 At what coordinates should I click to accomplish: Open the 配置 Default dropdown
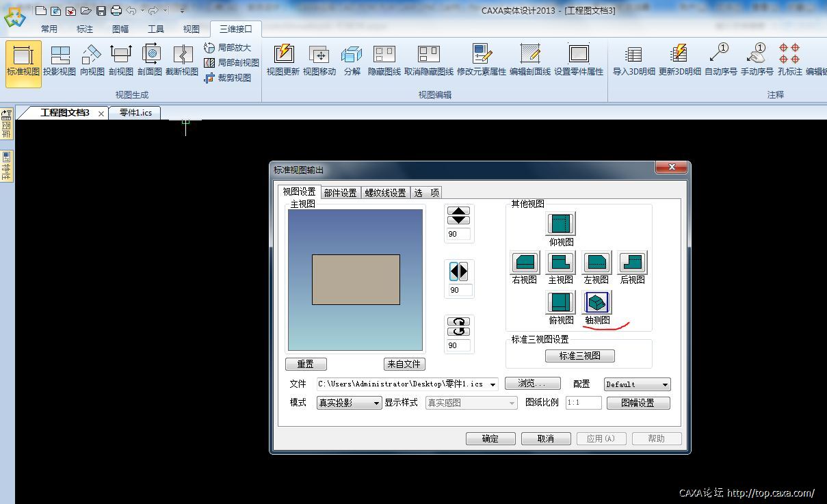tap(665, 384)
